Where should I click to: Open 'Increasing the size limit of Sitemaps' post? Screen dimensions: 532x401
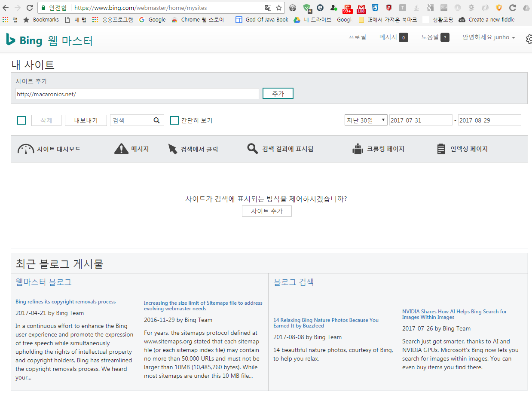tap(203, 306)
